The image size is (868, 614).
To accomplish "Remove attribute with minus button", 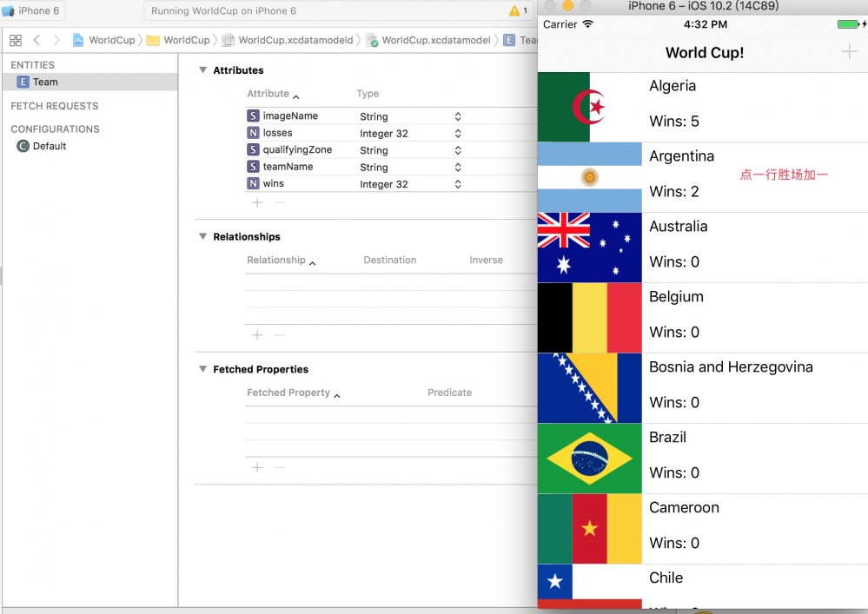I will [280, 202].
